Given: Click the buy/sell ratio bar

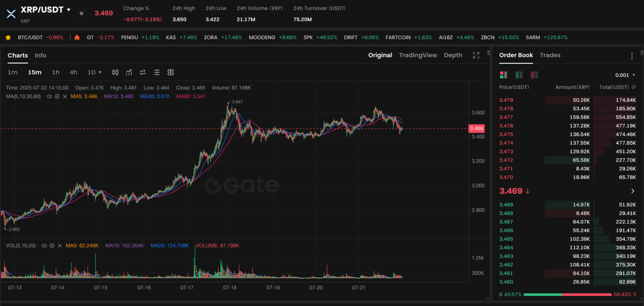Looking at the screenshot, I should [x=567, y=294].
